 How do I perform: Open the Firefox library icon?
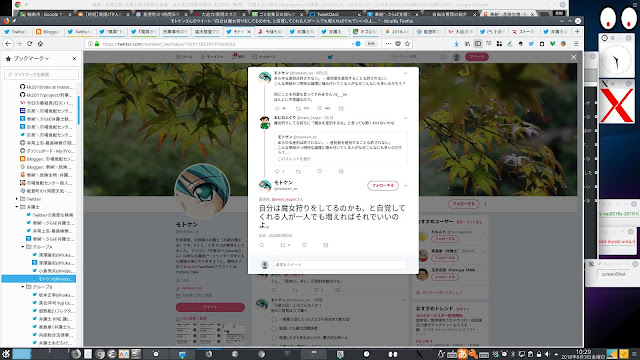point(467,44)
